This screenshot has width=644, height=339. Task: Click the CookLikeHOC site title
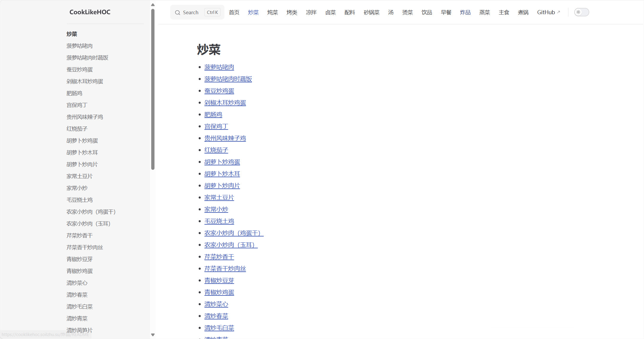(90, 12)
